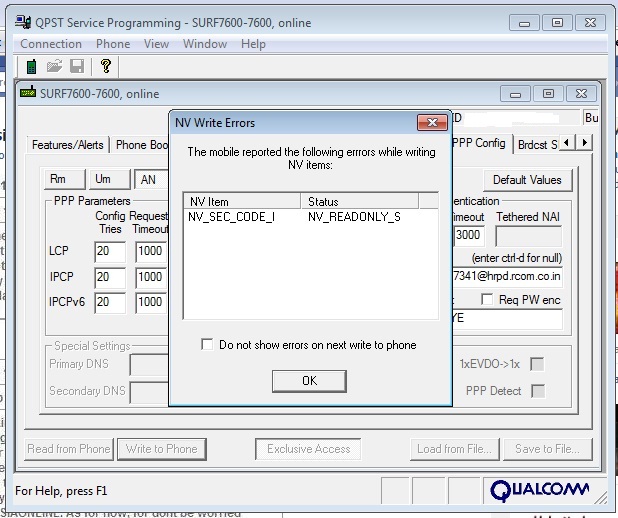Minimize the QPST Service Programming window
The height and width of the screenshot is (518, 618).
tap(524, 23)
